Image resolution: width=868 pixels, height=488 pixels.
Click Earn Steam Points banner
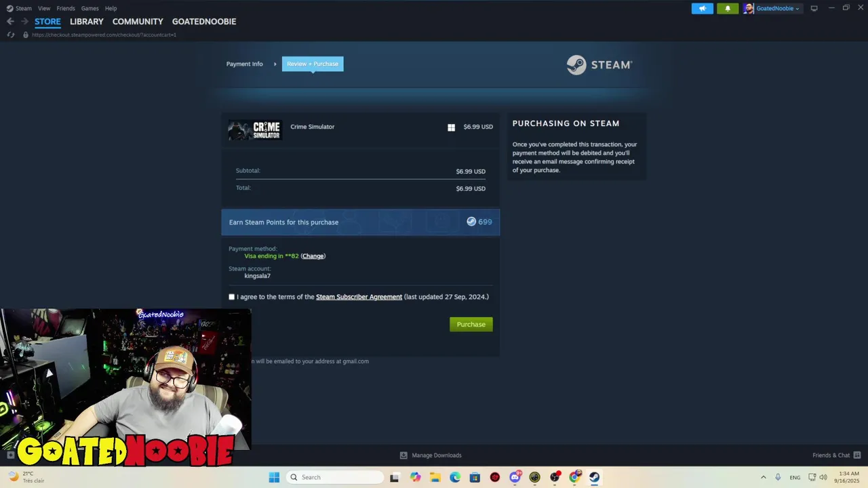[360, 222]
